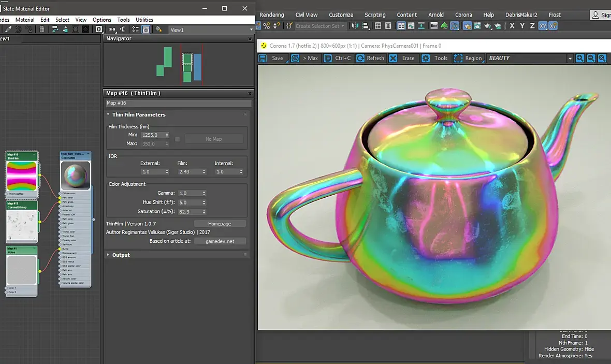The height and width of the screenshot is (364, 611).
Task: Click the eyedropper pick material icon
Action: coord(8,30)
